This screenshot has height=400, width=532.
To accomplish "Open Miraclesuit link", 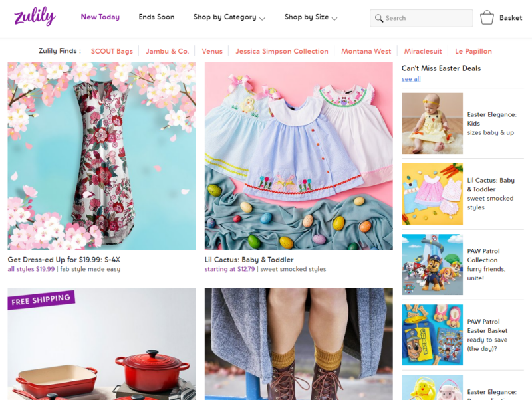I will (x=423, y=51).
